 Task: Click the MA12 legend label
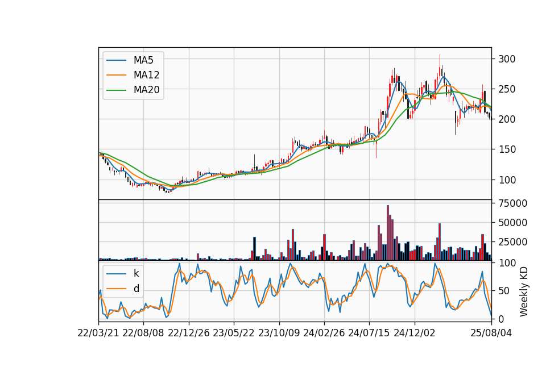point(146,75)
